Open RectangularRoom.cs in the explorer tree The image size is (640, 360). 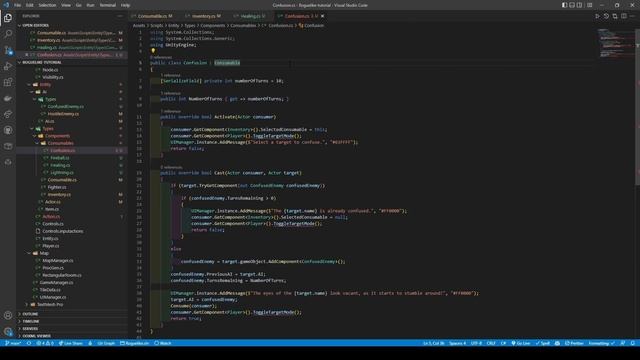[x=62, y=275]
